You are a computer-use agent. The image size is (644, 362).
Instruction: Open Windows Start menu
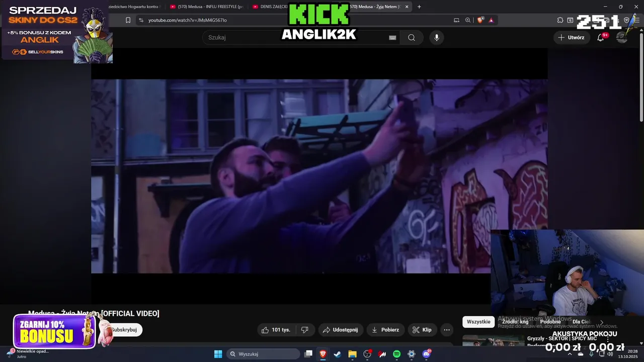[x=218, y=354]
